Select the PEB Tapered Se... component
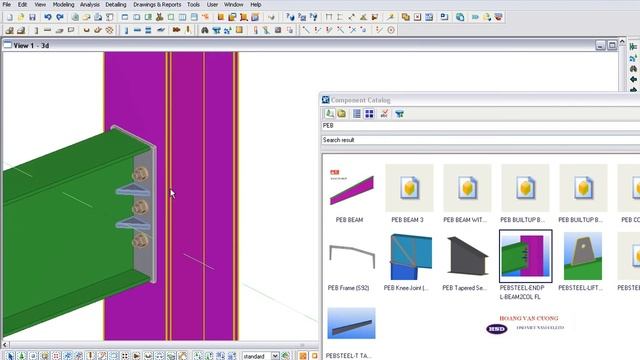 pos(467,256)
